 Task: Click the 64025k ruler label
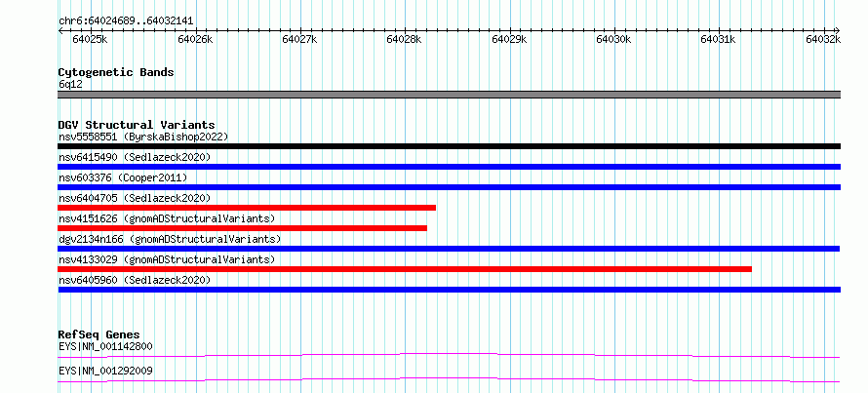[x=91, y=39]
